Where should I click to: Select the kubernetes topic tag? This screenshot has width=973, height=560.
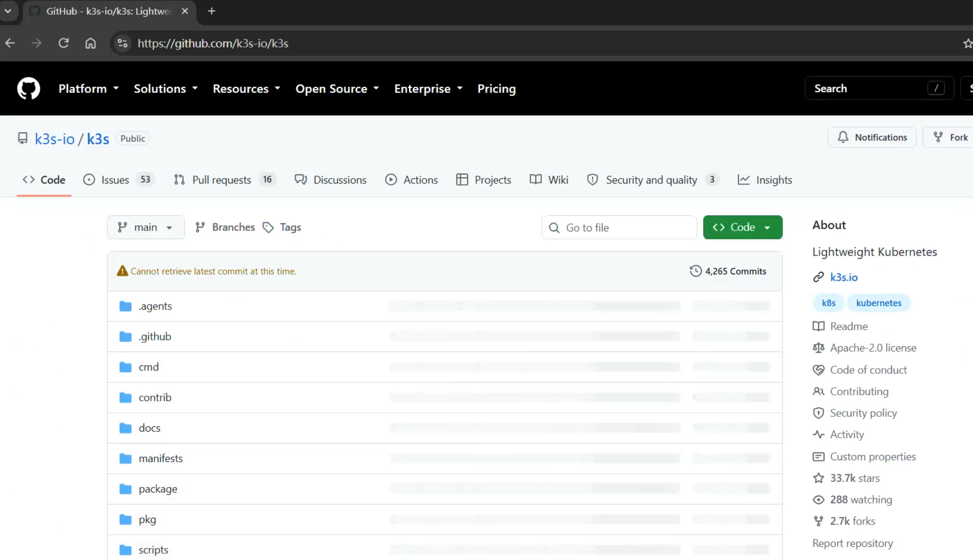coord(878,303)
